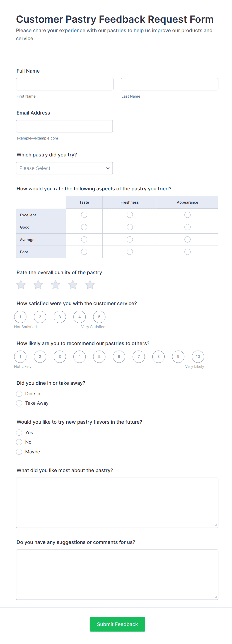This screenshot has width=232, height=644.
Task: Select the second star rating
Action: pyautogui.click(x=38, y=285)
